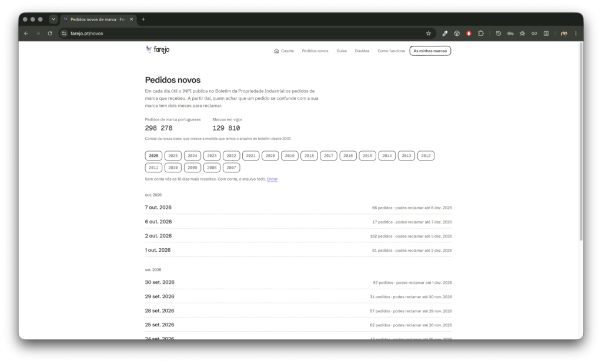Open the red hand blocker extension
The image size is (602, 364).
coord(469,34)
